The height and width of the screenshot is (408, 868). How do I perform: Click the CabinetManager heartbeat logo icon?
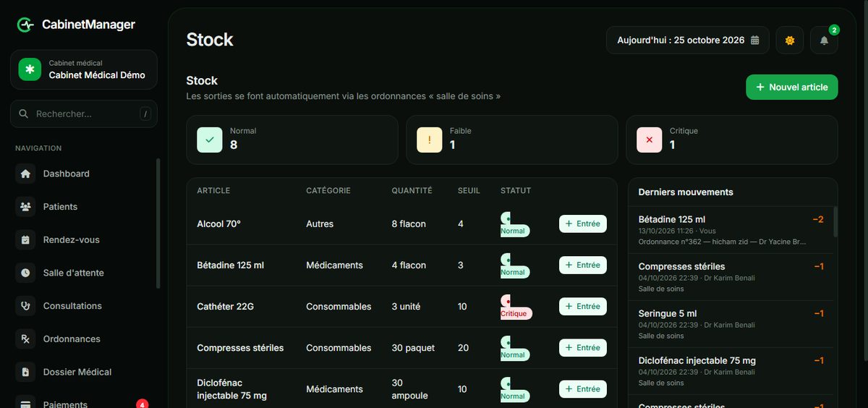tap(25, 25)
